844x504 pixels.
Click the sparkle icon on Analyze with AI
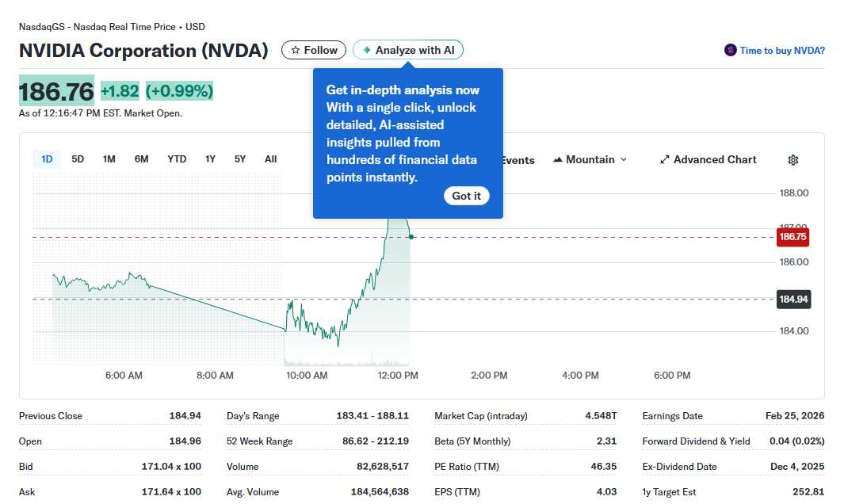366,49
